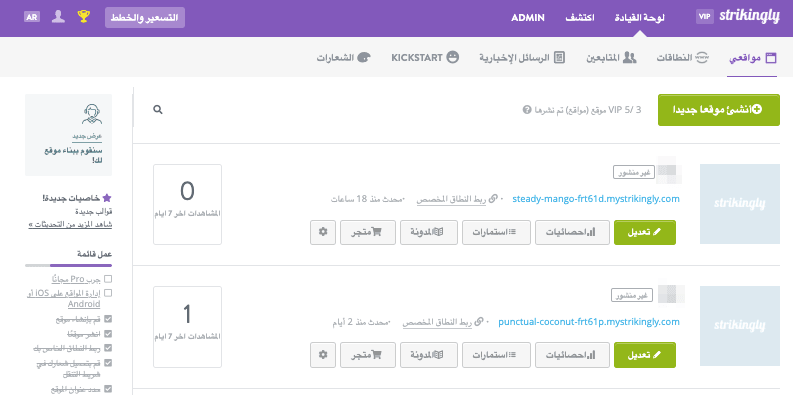The width and height of the screenshot is (793, 395).
Task: Click steady-mango site thumbnail
Action: click(x=740, y=204)
